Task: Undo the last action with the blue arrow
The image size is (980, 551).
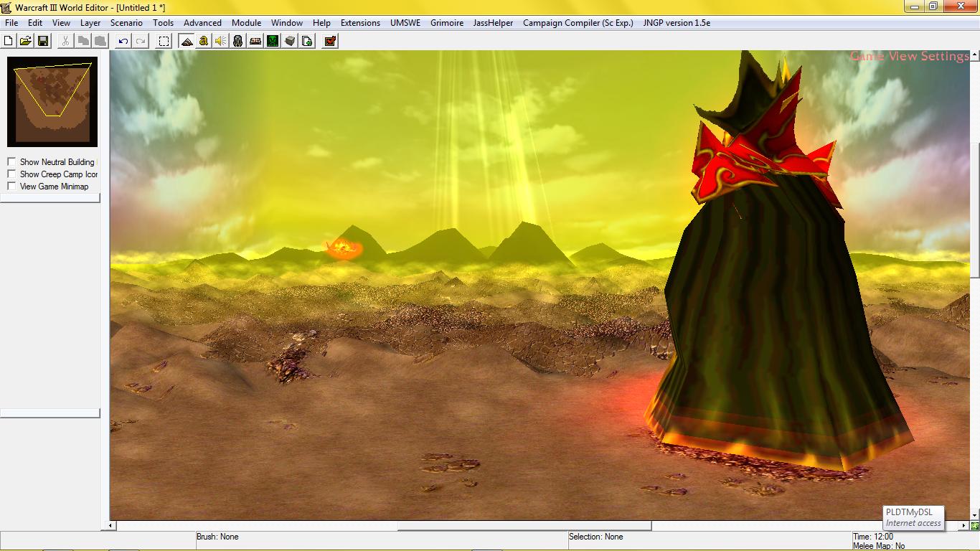Action: [x=123, y=42]
